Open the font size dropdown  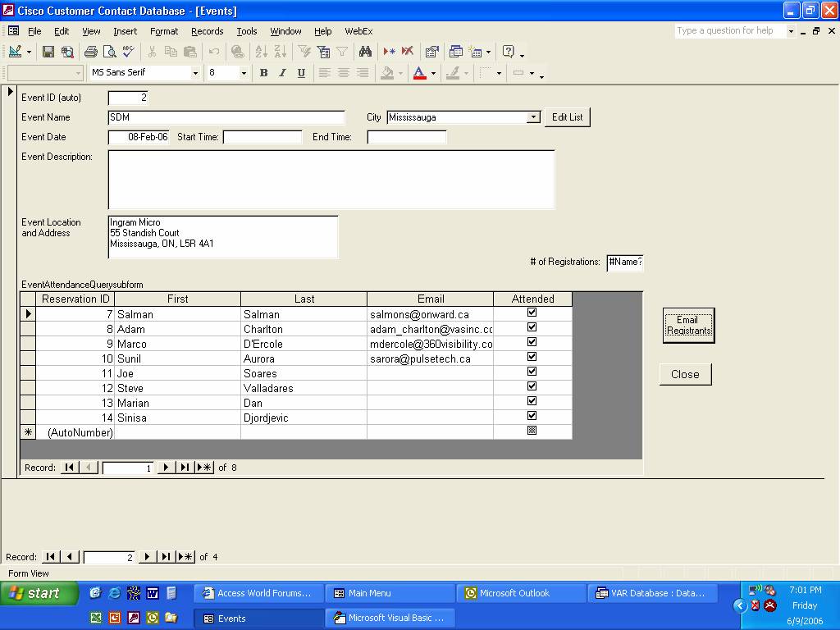pos(244,73)
